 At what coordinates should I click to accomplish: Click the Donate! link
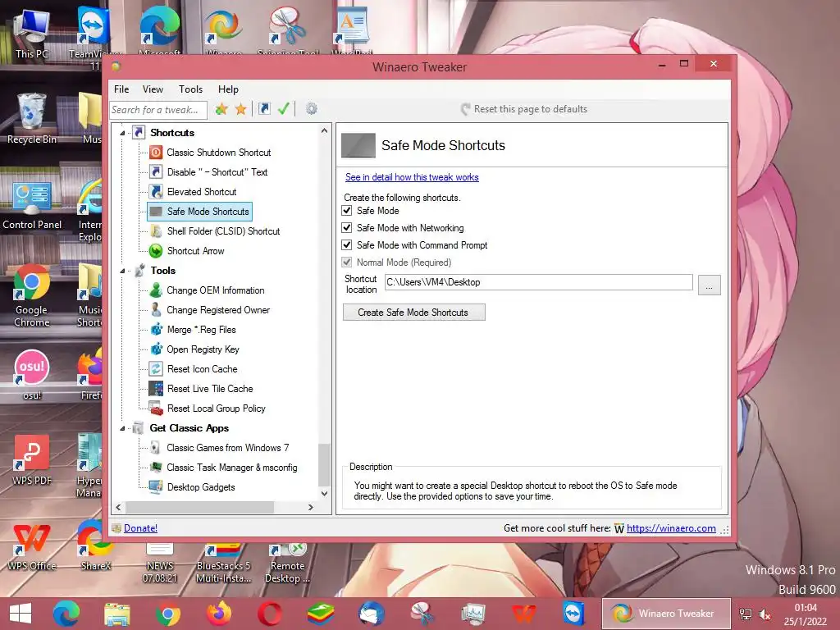[x=140, y=528]
